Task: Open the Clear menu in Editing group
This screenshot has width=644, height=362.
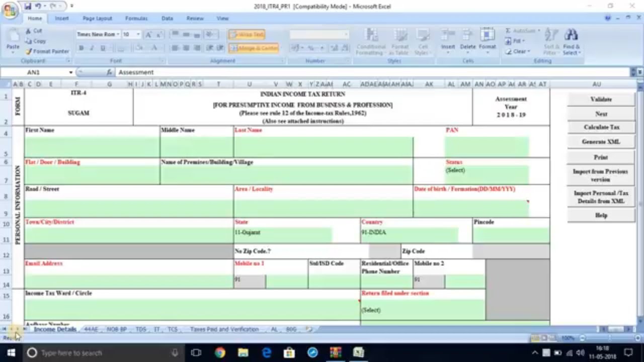Action: point(518,51)
